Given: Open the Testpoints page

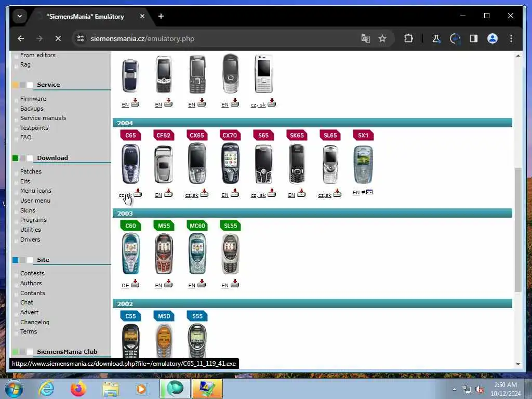Looking at the screenshot, I should (x=34, y=128).
